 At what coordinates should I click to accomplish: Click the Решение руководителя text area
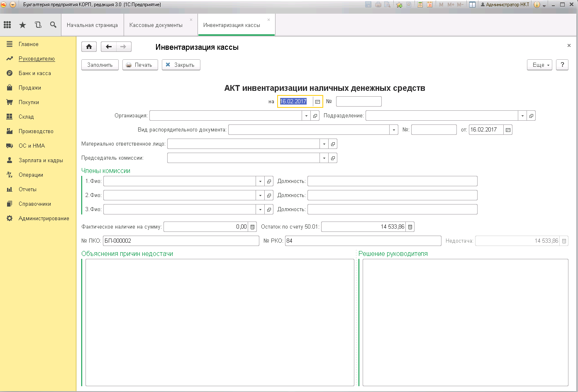466,323
